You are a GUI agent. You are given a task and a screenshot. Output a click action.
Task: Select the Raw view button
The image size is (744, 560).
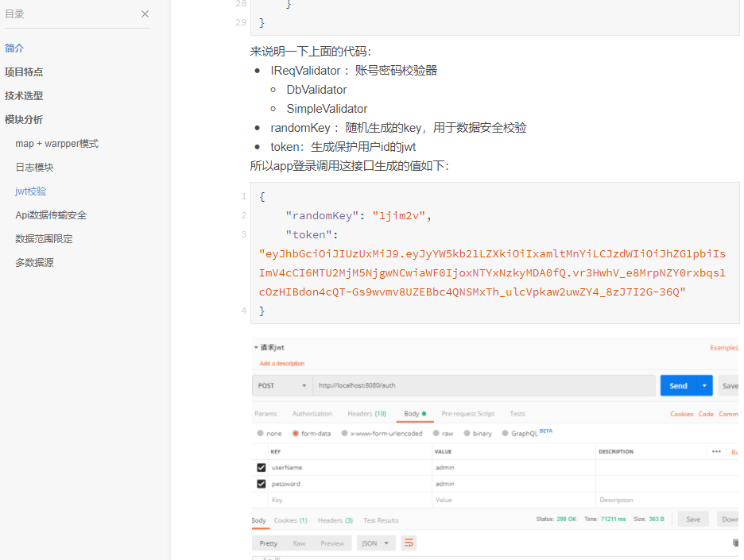tap(299, 543)
